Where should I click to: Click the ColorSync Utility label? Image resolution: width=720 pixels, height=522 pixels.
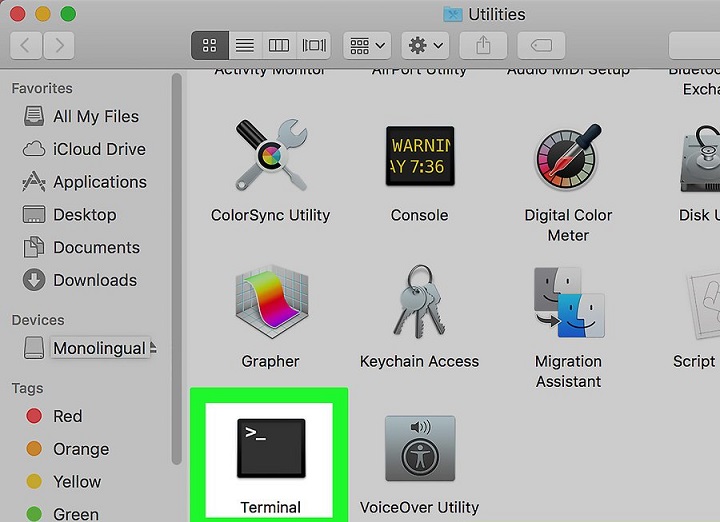point(270,215)
